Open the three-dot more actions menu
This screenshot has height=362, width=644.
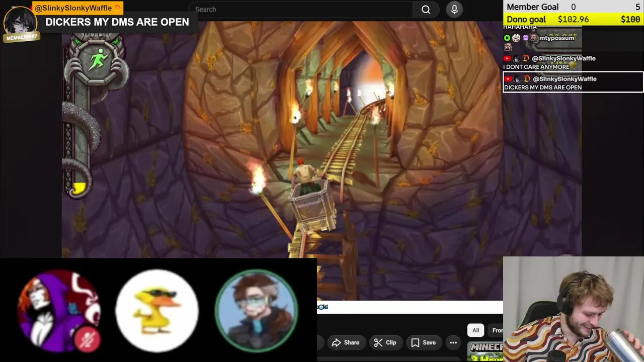(x=453, y=342)
